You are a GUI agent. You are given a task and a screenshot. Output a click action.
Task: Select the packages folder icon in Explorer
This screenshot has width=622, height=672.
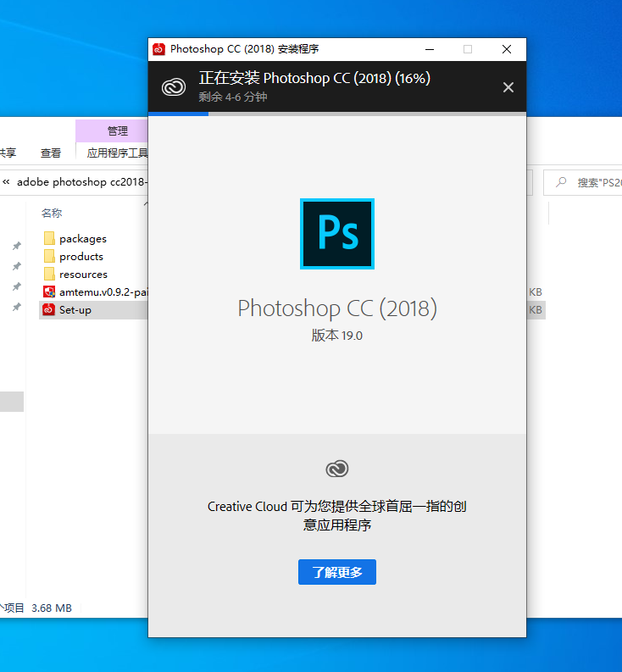pos(49,238)
